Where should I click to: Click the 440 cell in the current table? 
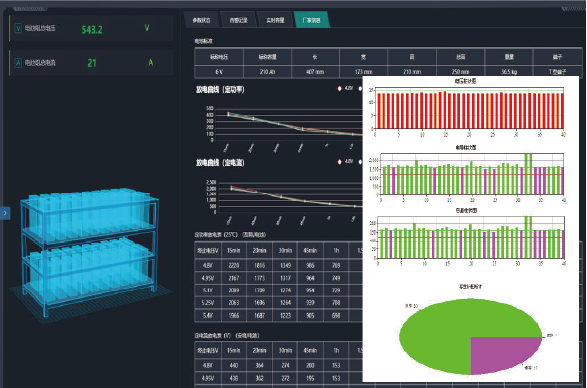coord(234,365)
